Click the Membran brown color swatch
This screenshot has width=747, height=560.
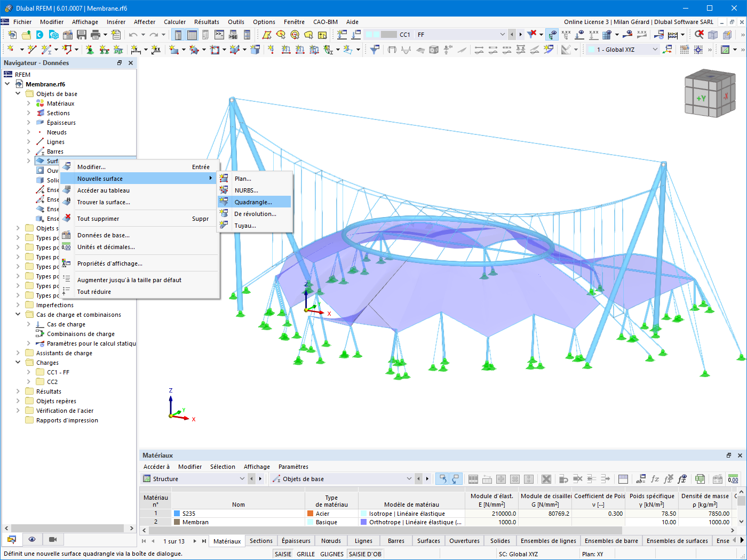[x=177, y=522]
